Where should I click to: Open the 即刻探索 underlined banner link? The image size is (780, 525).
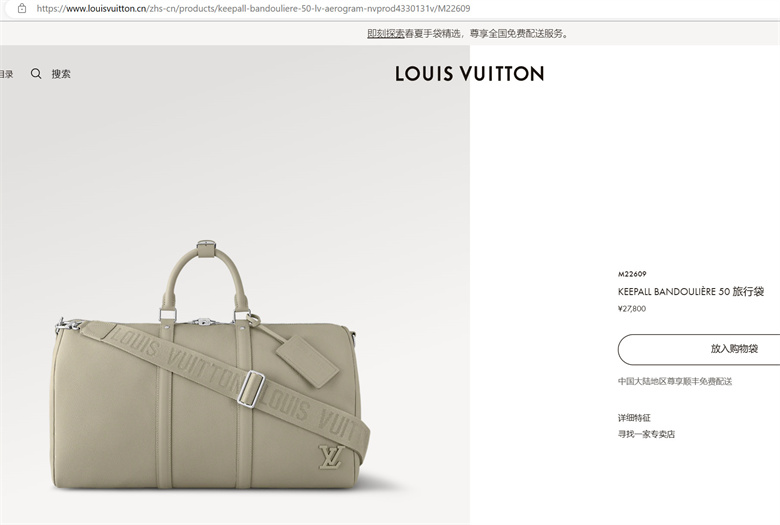point(386,33)
